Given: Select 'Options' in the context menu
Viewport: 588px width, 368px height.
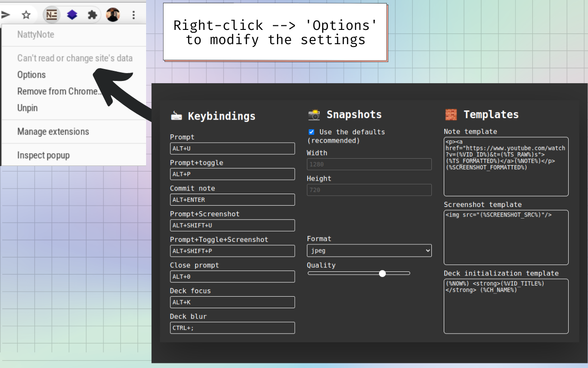Looking at the screenshot, I should [31, 75].
